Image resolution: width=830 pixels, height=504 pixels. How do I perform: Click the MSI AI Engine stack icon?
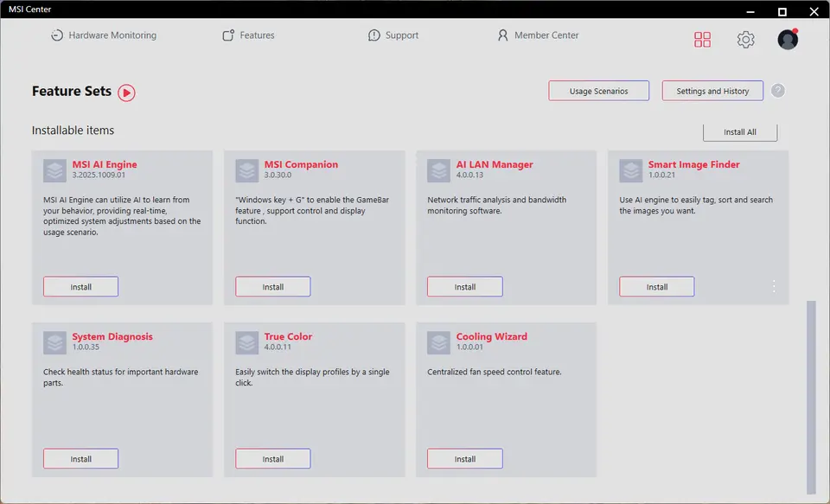tap(55, 170)
